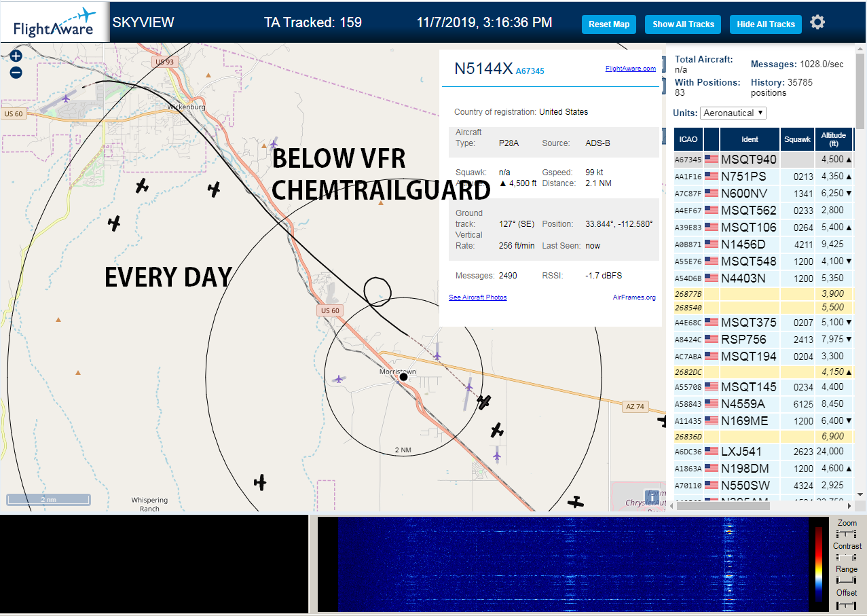Select the LXJ541 aircraft row
This screenshot has width=867, height=616.
tap(763, 452)
